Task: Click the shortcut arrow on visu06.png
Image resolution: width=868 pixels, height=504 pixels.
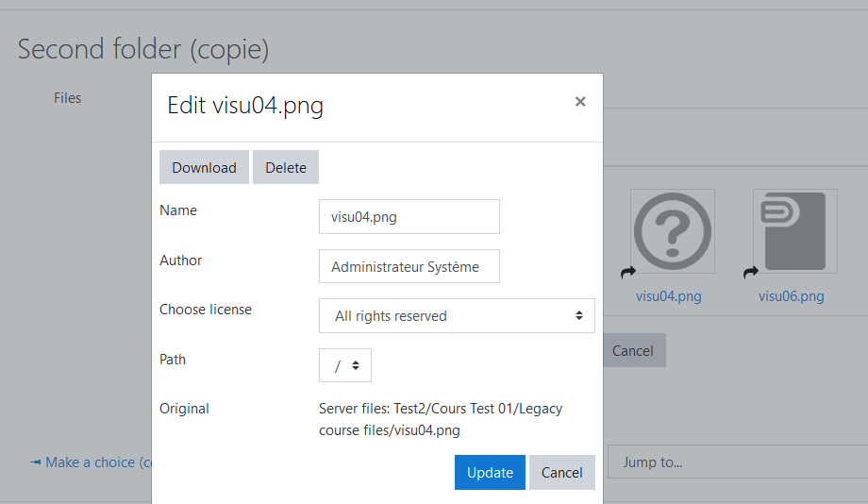Action: tap(751, 272)
